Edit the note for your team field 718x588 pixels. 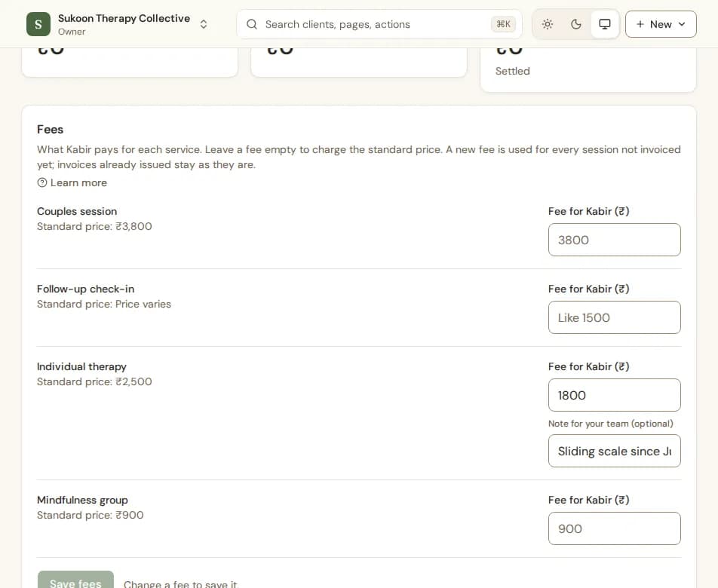pyautogui.click(x=614, y=451)
